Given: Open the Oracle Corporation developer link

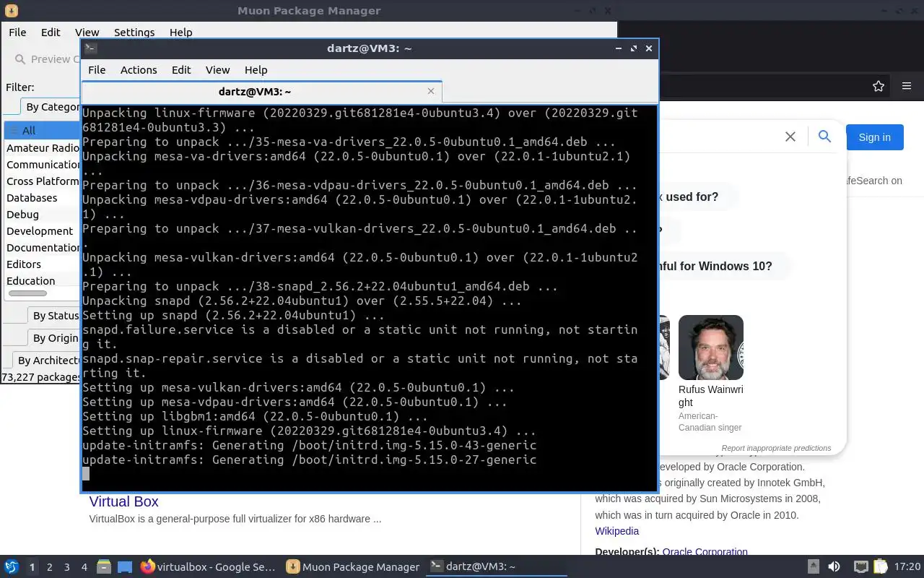Looking at the screenshot, I should (705, 552).
